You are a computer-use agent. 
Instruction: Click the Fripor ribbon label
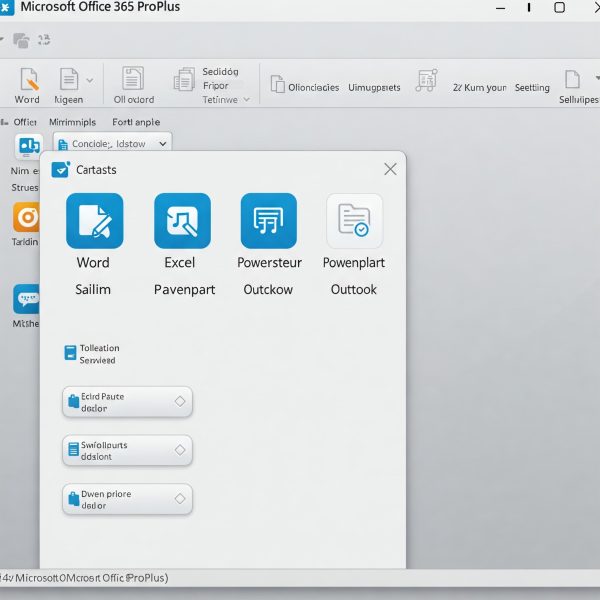(x=215, y=86)
